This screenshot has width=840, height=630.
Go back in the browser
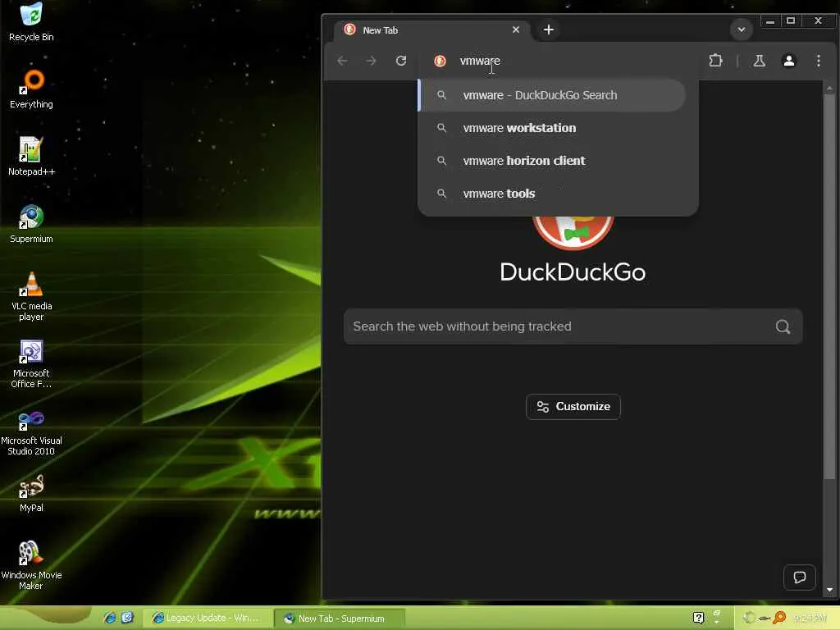click(342, 61)
